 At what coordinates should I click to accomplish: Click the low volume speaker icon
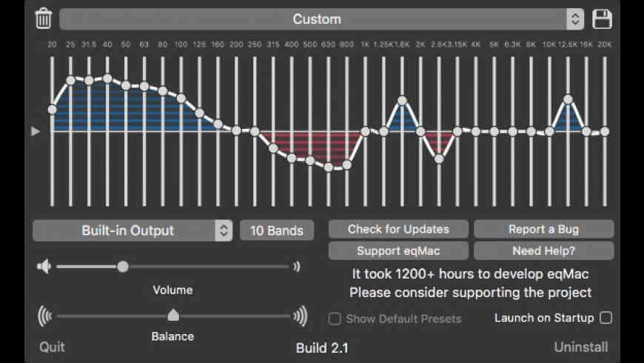pos(44,267)
